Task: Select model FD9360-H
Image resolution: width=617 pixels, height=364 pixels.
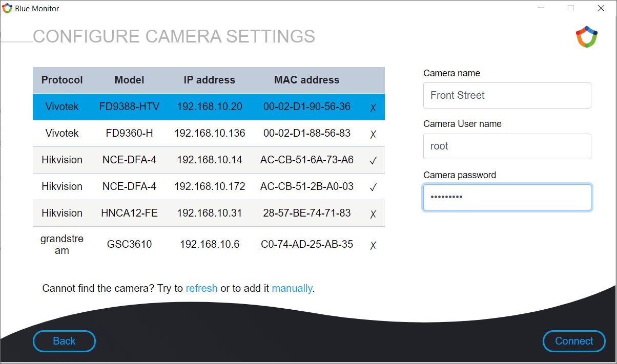Action: coord(129,133)
